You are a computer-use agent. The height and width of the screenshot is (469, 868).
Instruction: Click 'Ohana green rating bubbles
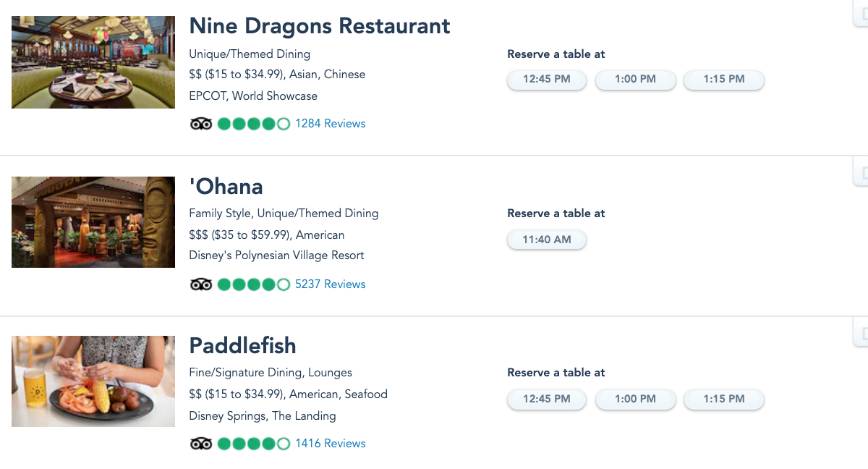coord(253,284)
